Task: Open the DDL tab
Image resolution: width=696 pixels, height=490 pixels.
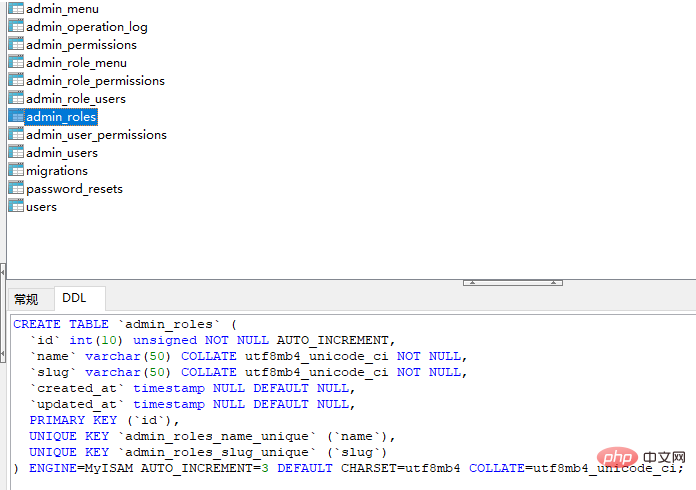Action: point(75,298)
